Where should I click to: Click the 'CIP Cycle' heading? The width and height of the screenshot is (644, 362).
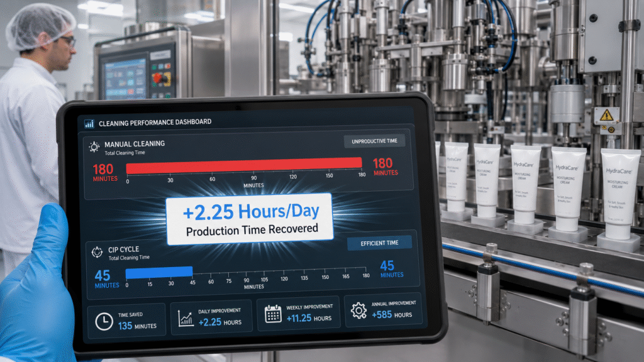[123, 249]
